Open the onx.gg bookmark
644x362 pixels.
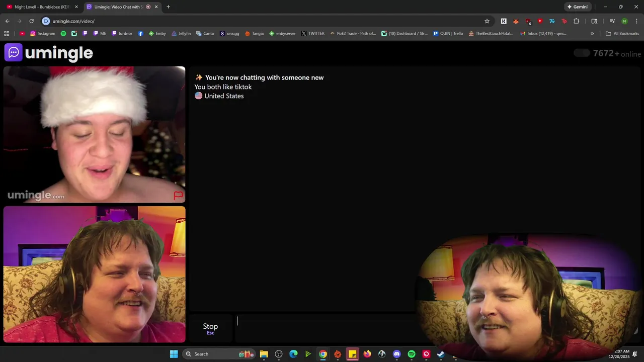tap(229, 34)
